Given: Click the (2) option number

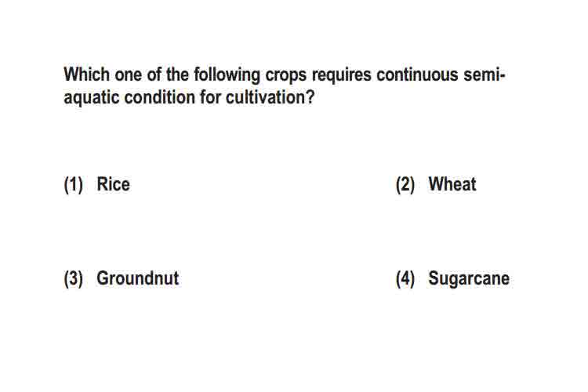Looking at the screenshot, I should coord(405,184).
